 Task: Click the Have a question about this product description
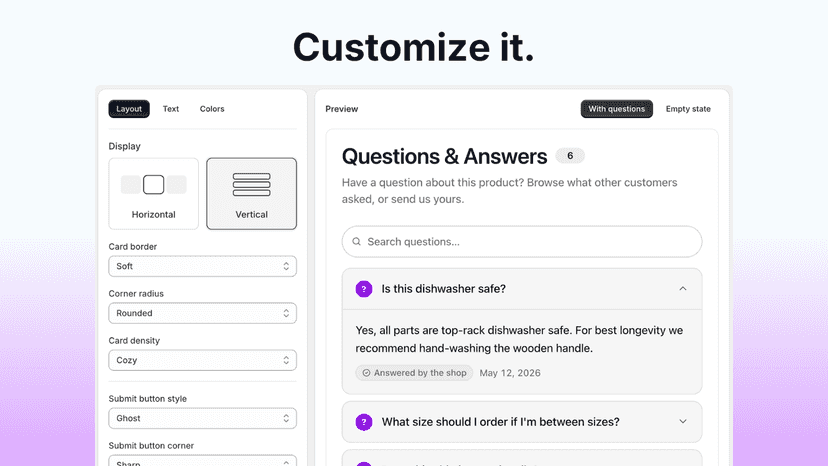[x=510, y=191]
